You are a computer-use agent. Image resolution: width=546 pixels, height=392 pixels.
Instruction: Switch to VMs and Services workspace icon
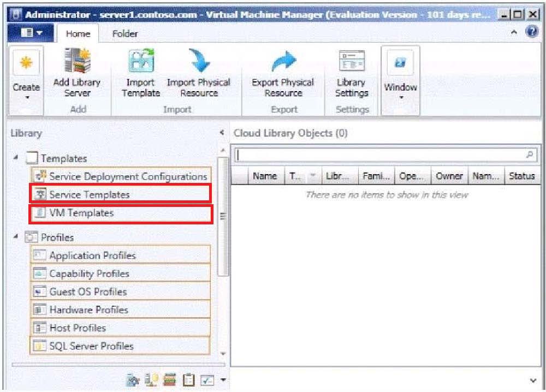pos(133,380)
